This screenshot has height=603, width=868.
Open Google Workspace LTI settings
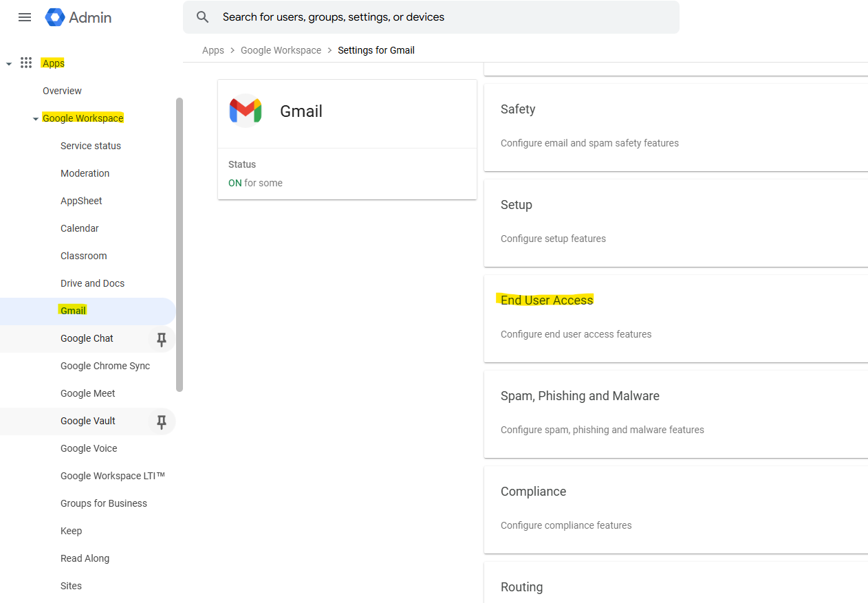tap(113, 476)
